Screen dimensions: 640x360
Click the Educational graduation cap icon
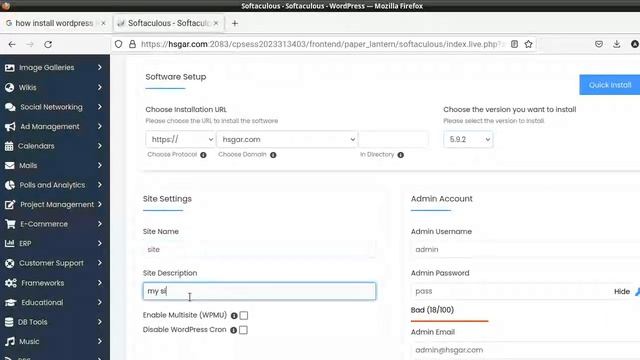[x=11, y=302]
